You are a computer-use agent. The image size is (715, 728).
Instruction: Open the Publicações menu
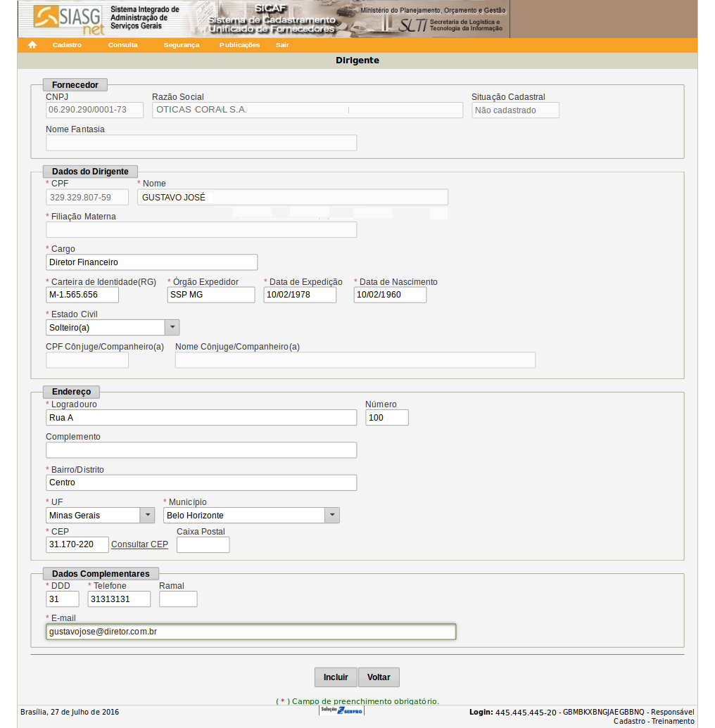240,44
